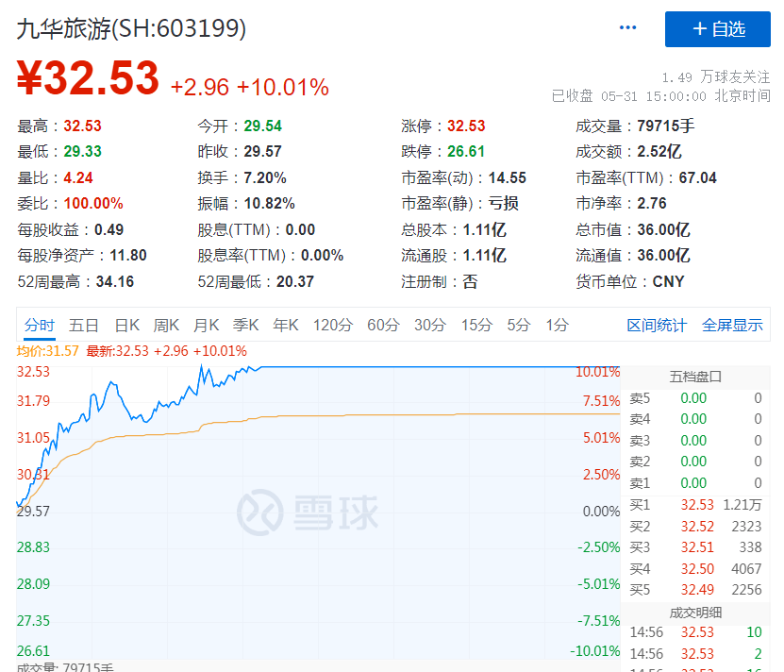Select the 市净率 value 2.76
The height and width of the screenshot is (672, 784).
[652, 203]
